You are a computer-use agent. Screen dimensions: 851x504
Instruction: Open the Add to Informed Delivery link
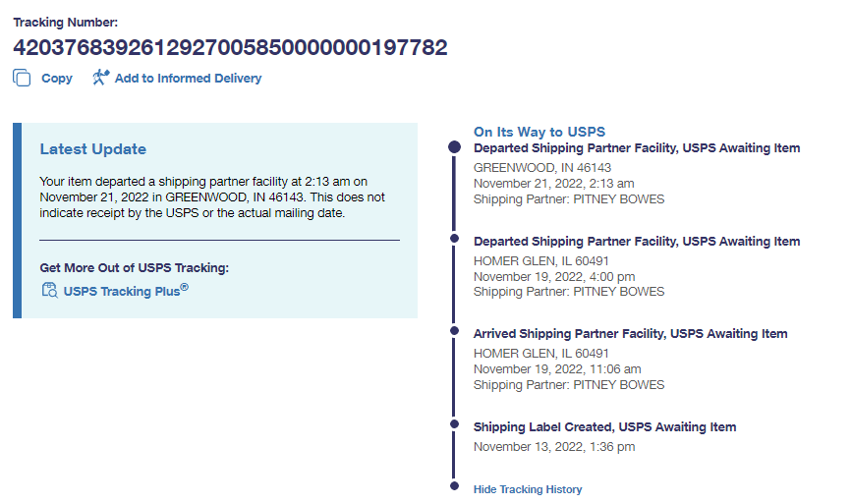coord(188,79)
